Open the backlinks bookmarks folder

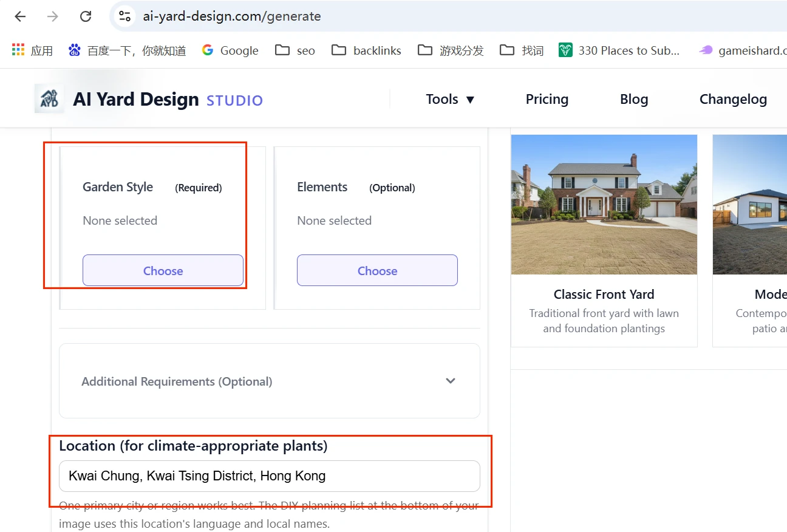click(366, 50)
